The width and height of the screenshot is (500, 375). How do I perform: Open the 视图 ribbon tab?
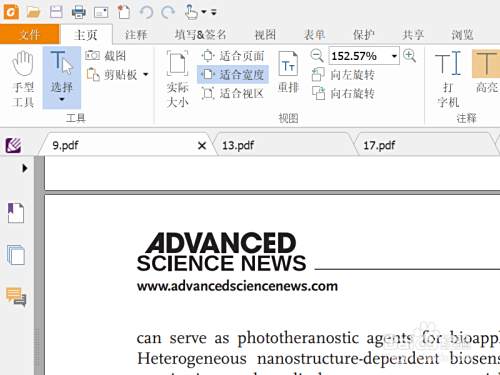click(265, 34)
